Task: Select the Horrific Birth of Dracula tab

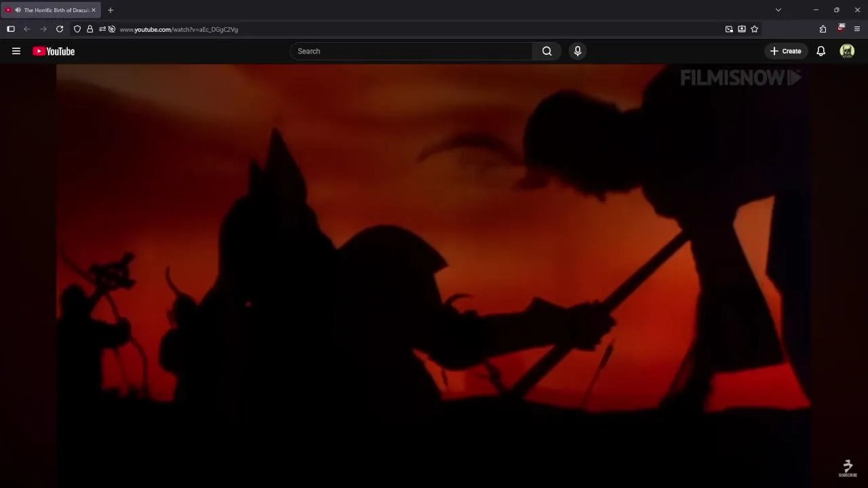Action: click(52, 10)
